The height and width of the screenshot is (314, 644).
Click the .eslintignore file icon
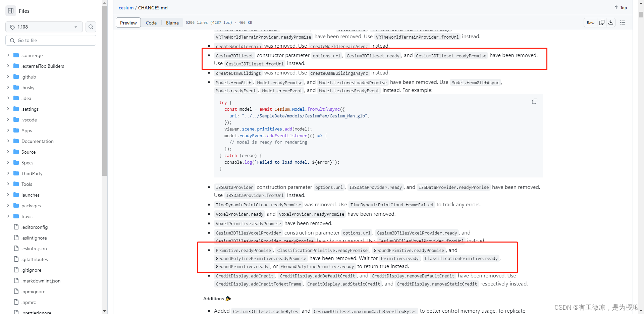tap(16, 238)
